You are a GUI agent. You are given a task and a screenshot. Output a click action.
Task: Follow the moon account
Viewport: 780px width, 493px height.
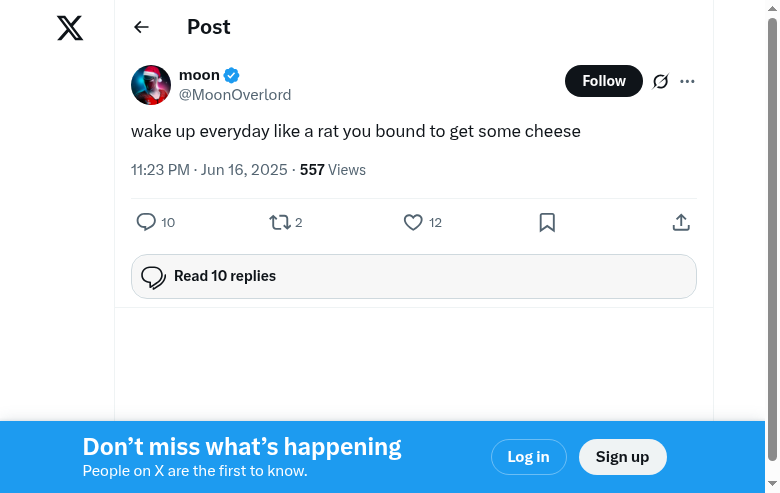[x=603, y=81]
